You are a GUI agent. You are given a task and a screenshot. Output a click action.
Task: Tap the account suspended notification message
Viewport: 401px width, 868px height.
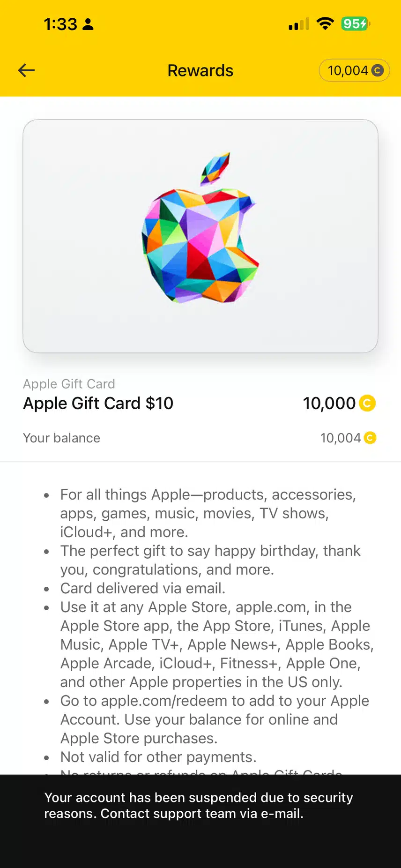(199, 805)
